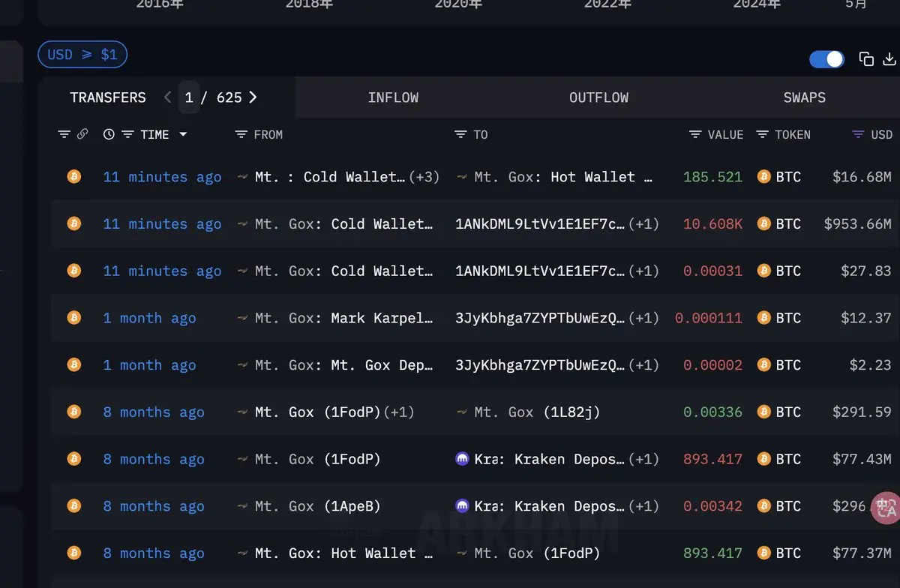The image size is (900, 588).
Task: Click the BTC token icon in $27.83 row
Action: 764,271
